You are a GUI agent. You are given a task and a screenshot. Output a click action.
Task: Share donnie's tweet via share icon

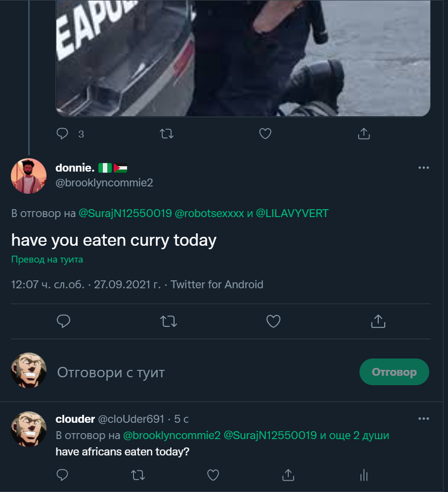378,321
